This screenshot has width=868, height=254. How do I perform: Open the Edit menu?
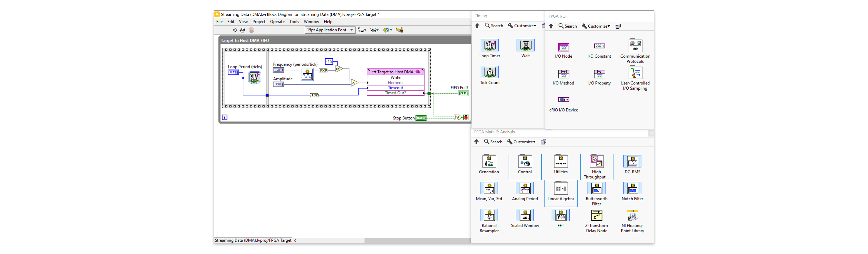(231, 21)
